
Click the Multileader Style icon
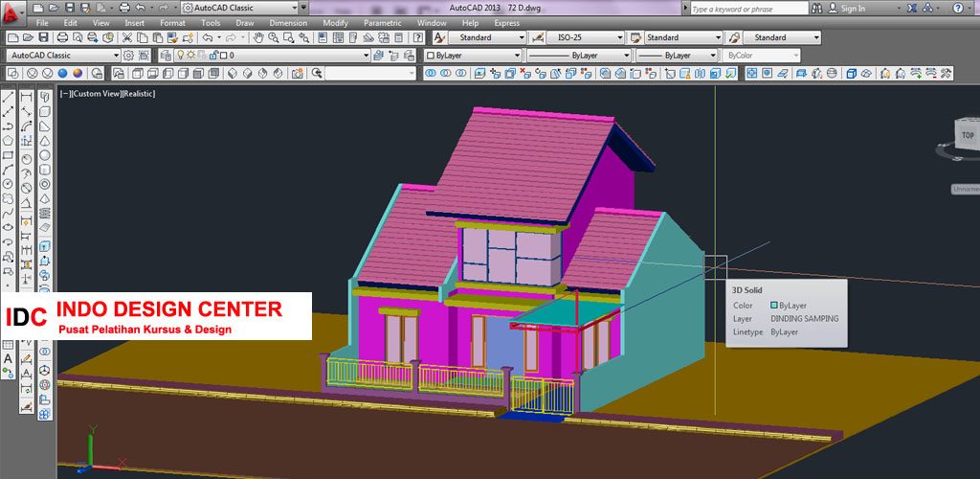pyautogui.click(x=734, y=37)
